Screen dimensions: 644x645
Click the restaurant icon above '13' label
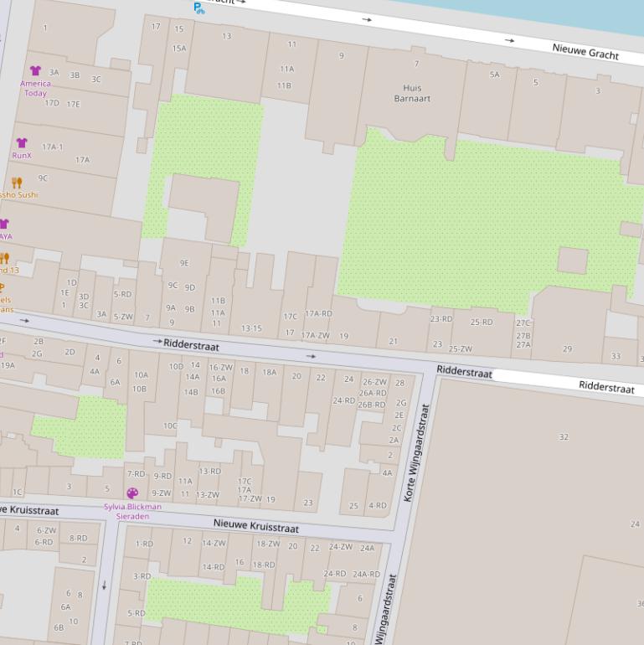click(x=4, y=259)
